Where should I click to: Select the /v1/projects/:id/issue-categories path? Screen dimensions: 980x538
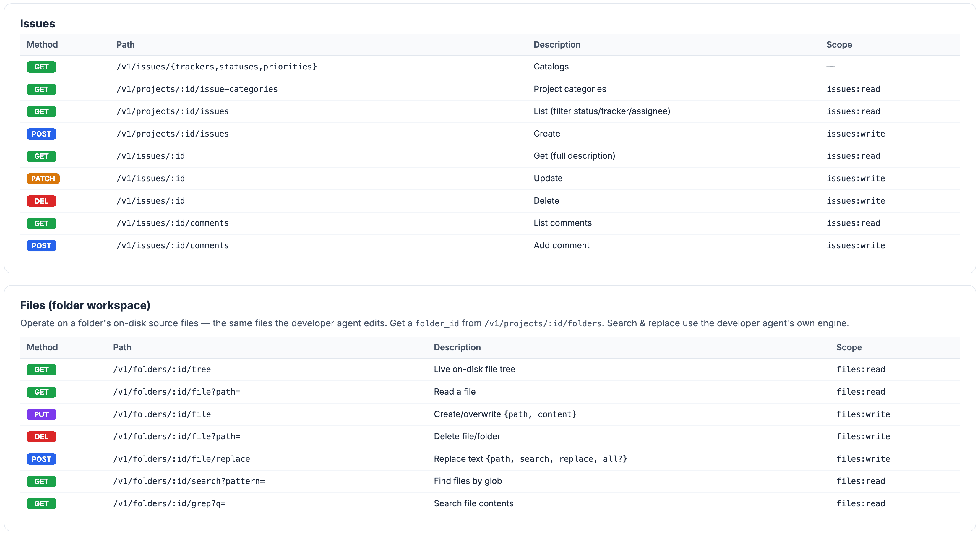click(x=197, y=89)
